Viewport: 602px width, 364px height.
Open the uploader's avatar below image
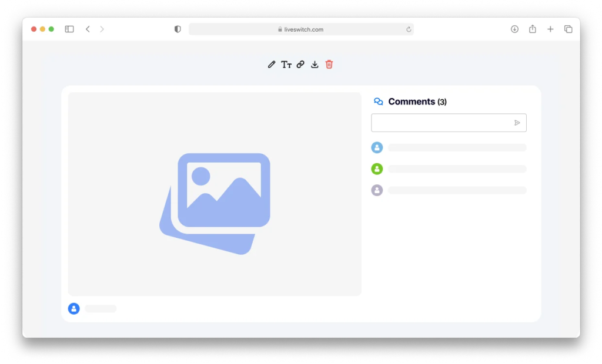(73, 309)
